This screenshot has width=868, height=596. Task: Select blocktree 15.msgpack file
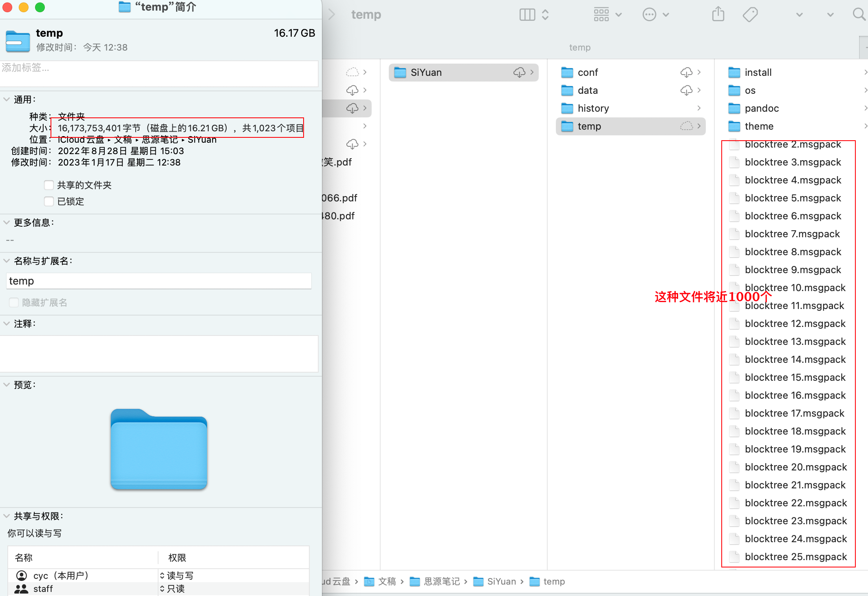pyautogui.click(x=795, y=377)
